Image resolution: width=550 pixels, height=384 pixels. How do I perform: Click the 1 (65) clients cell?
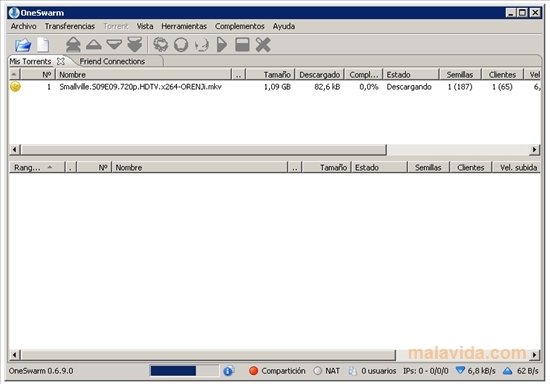point(502,87)
